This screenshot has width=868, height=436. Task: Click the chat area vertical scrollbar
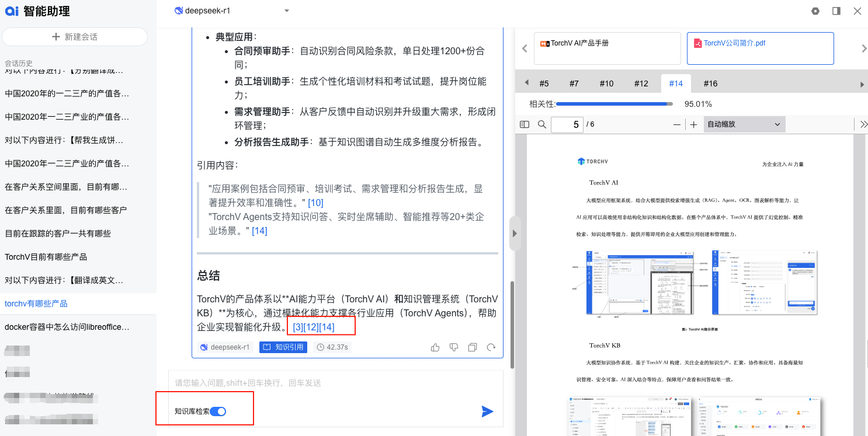click(x=512, y=324)
